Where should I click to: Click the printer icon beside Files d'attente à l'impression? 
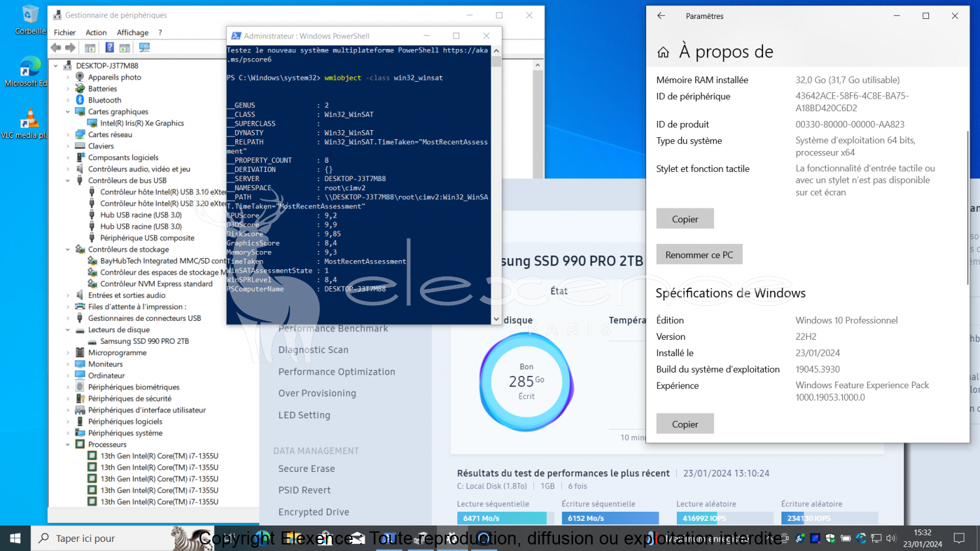[x=80, y=307]
